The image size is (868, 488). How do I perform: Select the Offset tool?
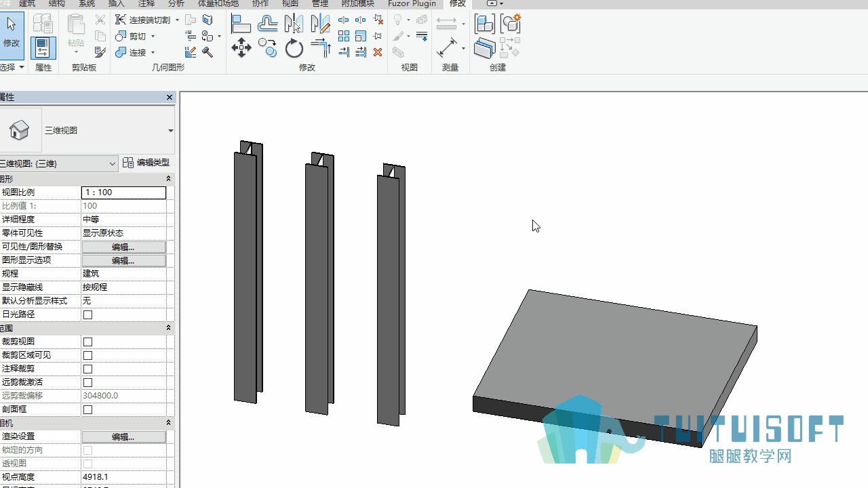pos(268,24)
